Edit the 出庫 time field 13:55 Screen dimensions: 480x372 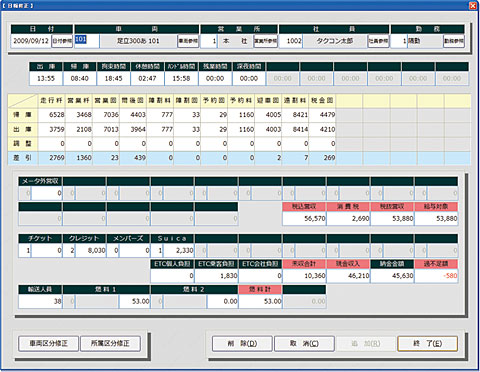click(x=46, y=79)
